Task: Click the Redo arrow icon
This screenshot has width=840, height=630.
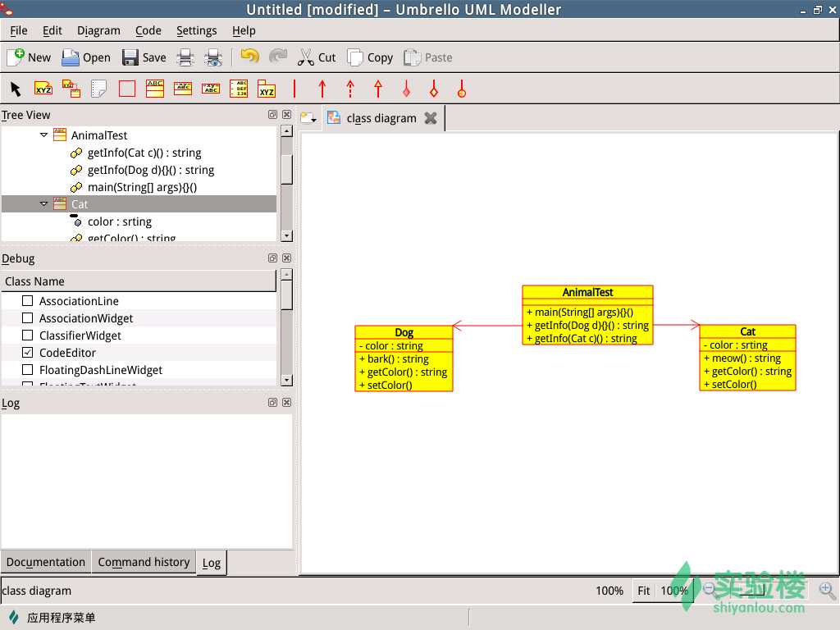Action: (x=278, y=57)
